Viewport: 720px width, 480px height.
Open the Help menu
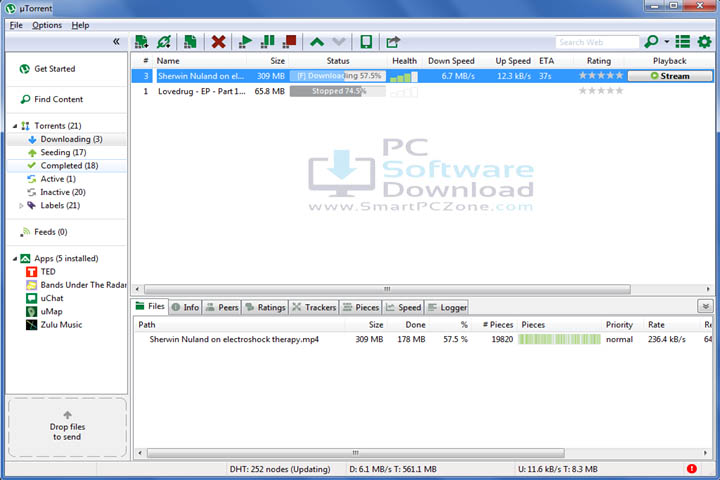80,25
